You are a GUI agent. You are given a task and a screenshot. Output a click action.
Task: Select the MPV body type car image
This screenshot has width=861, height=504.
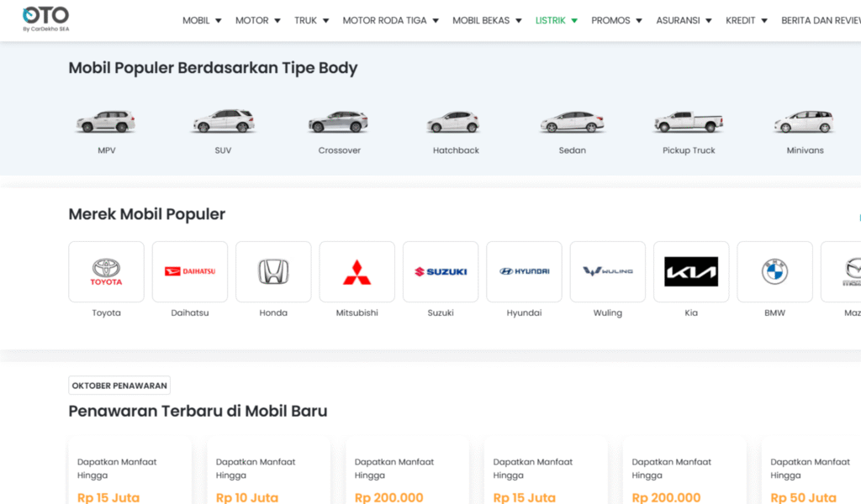point(106,122)
